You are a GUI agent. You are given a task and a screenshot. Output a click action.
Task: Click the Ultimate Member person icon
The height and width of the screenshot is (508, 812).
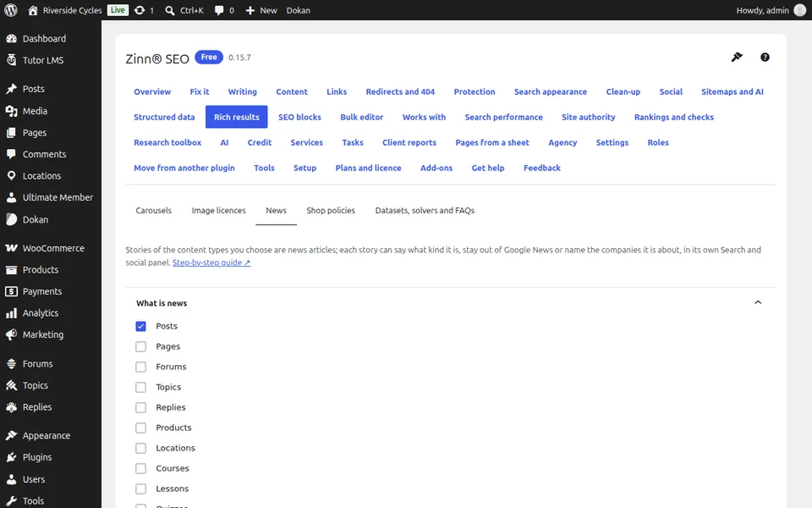click(11, 197)
